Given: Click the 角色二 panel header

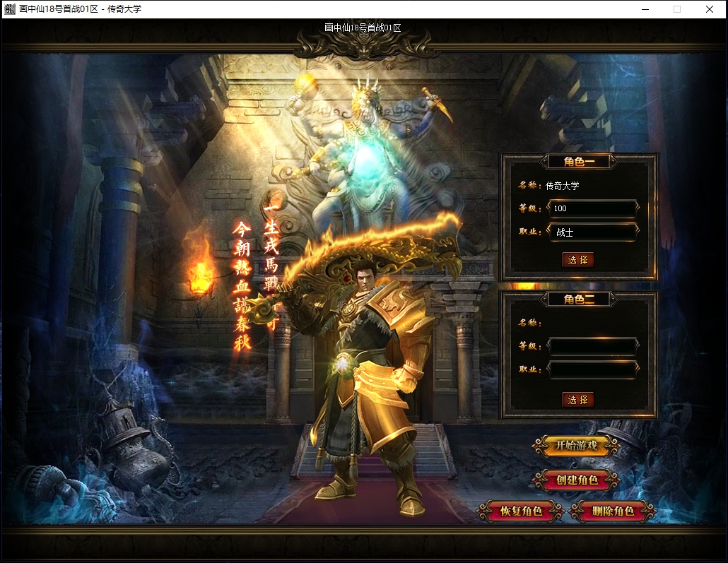Looking at the screenshot, I should point(578,300).
